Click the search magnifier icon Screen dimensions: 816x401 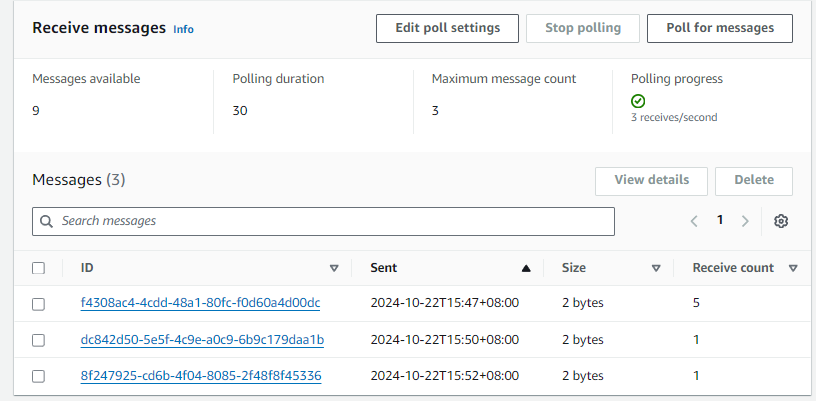[47, 221]
